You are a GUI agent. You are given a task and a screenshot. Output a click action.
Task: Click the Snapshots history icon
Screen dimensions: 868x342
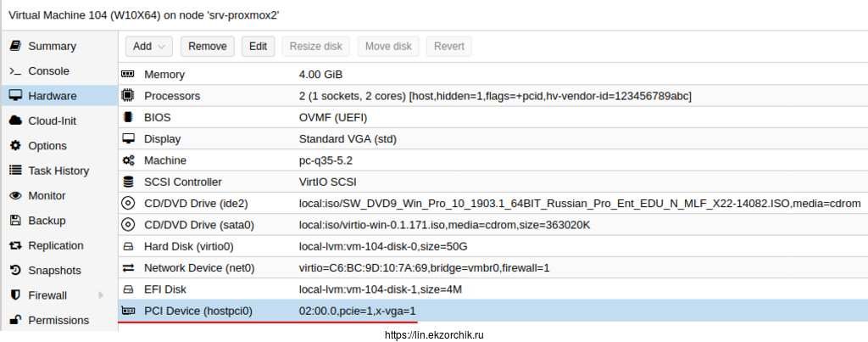[x=14, y=271]
